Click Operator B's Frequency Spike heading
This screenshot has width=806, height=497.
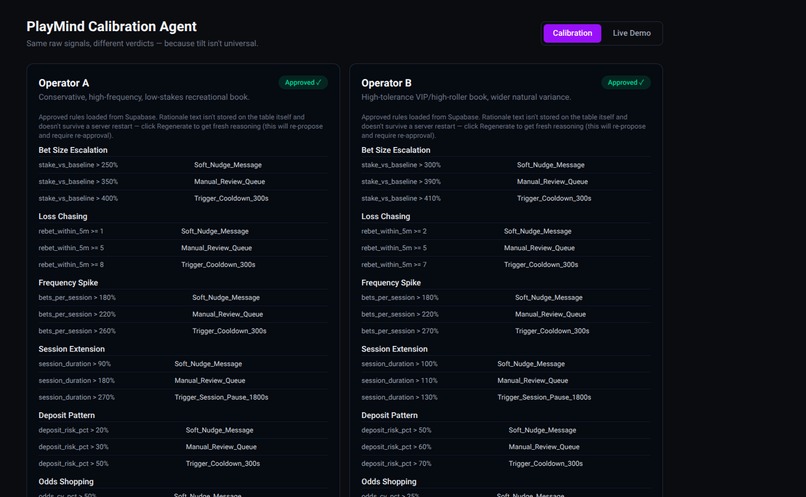391,283
